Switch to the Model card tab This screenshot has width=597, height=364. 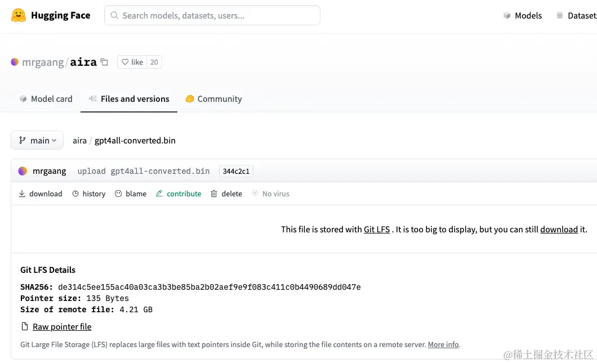click(46, 99)
